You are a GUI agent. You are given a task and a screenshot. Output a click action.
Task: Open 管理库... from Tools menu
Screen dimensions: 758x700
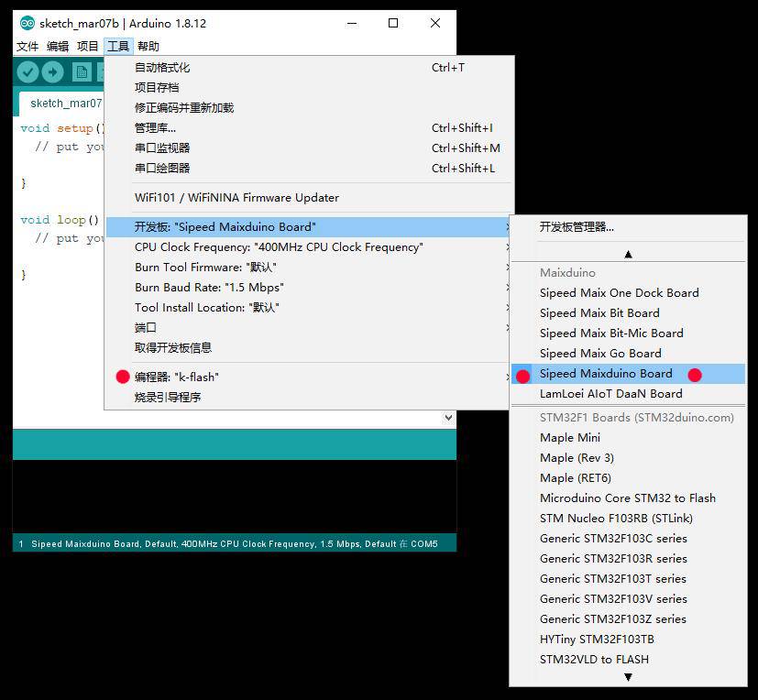point(310,128)
